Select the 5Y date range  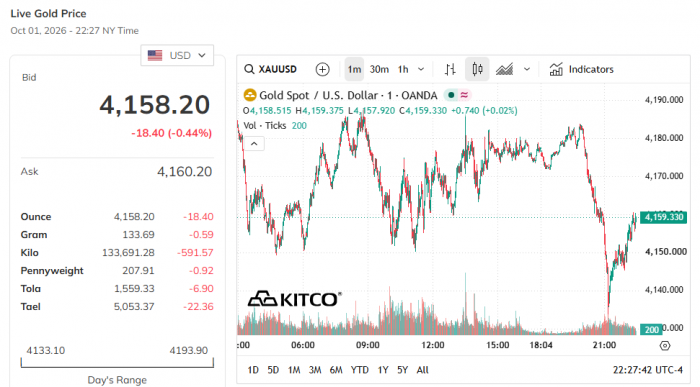point(402,370)
